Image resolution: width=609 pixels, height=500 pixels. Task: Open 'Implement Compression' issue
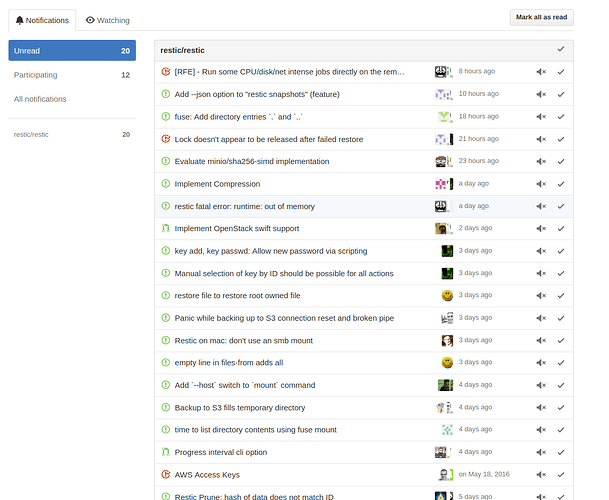217,184
